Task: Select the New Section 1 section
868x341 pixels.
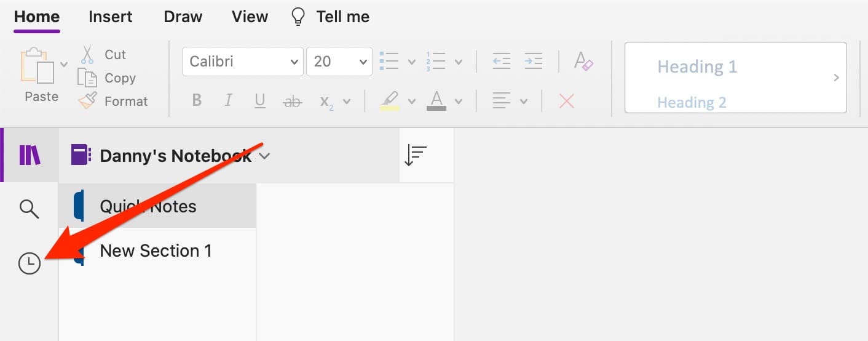Action: (157, 251)
